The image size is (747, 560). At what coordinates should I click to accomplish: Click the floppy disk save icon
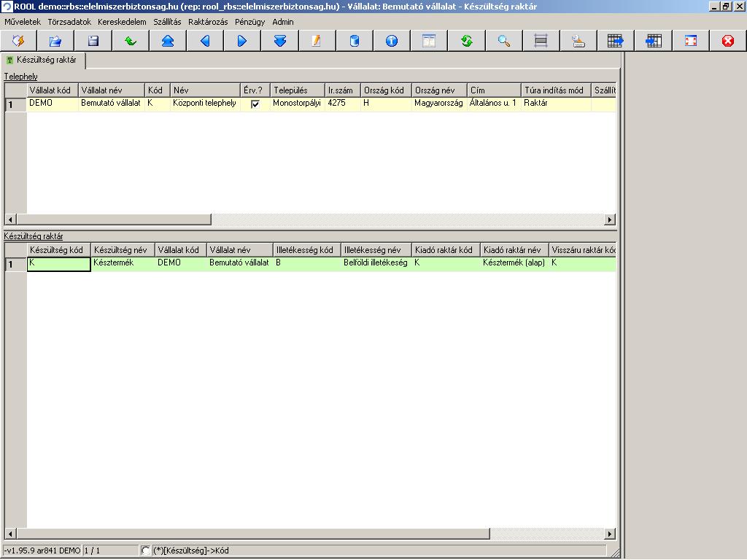point(93,41)
